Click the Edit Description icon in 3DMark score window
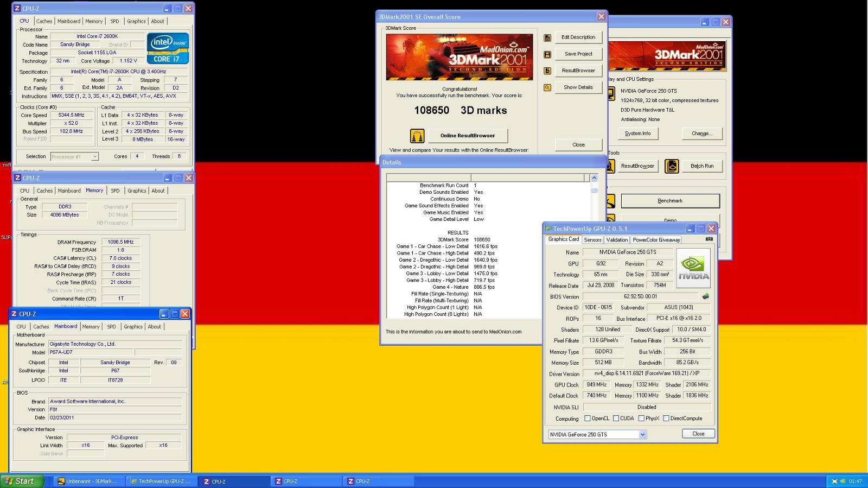This screenshot has height=488, width=868. coord(547,37)
